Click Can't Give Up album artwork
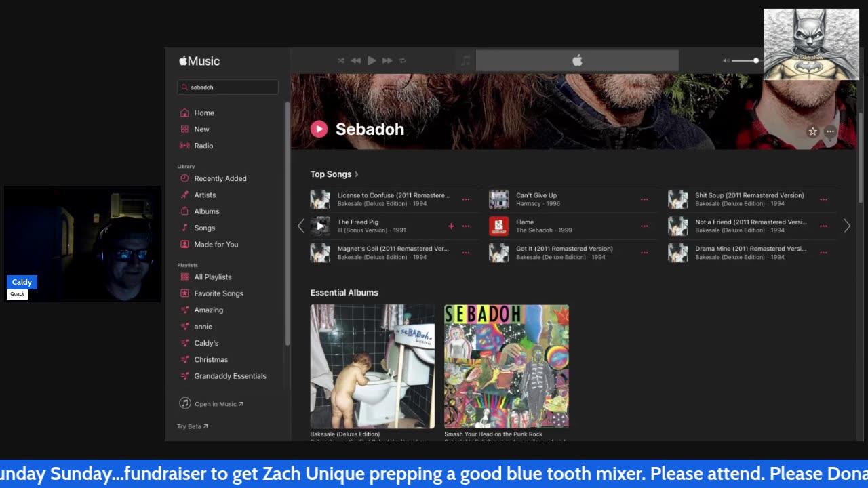 coord(498,199)
